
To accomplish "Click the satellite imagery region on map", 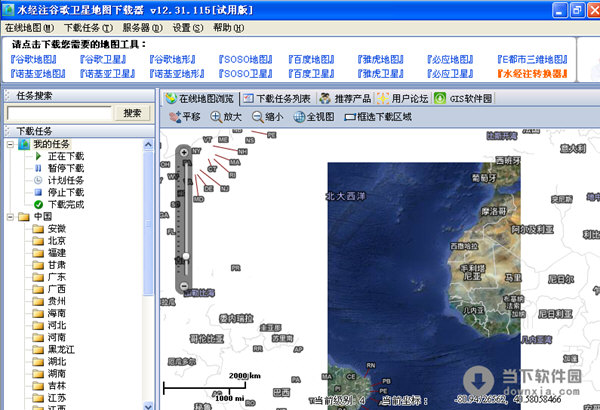I will [x=424, y=285].
